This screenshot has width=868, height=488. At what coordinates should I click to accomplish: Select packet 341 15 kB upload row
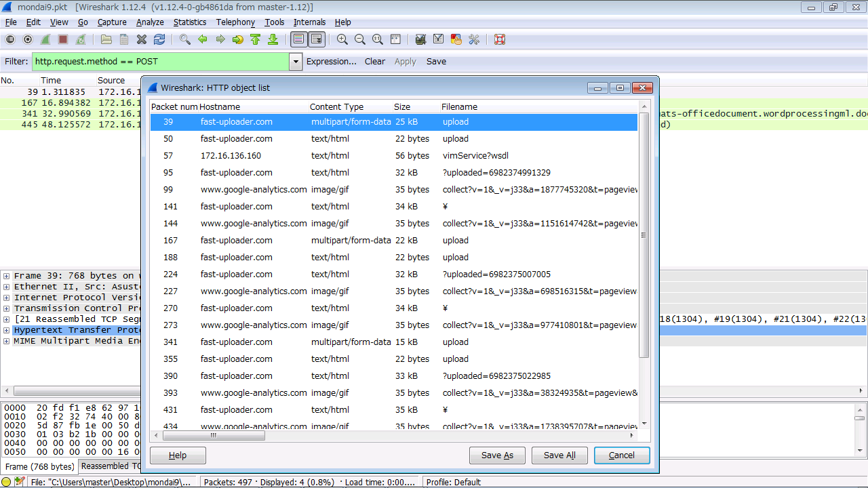pos(394,342)
